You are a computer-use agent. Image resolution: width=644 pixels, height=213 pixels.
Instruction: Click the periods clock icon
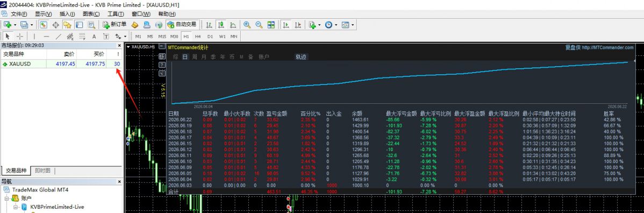point(328,25)
